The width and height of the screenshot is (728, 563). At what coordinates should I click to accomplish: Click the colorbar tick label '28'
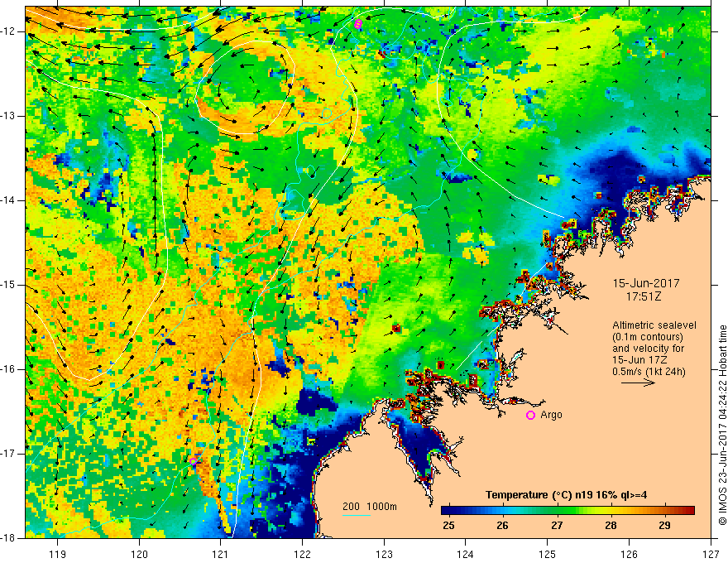coord(611,526)
